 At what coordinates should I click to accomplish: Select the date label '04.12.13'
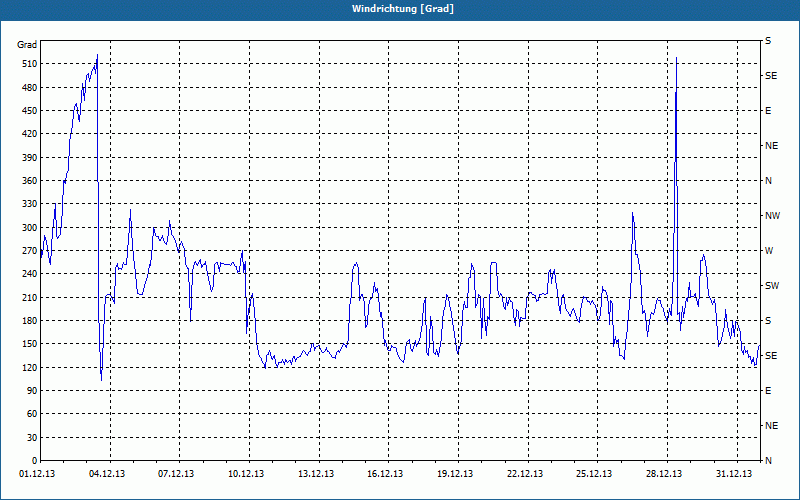(107, 474)
